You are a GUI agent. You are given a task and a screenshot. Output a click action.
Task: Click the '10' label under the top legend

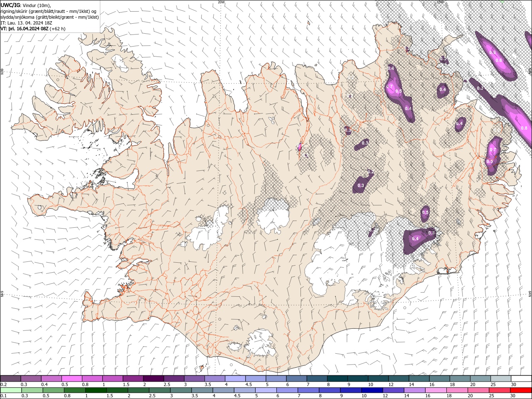pyautogui.click(x=370, y=384)
